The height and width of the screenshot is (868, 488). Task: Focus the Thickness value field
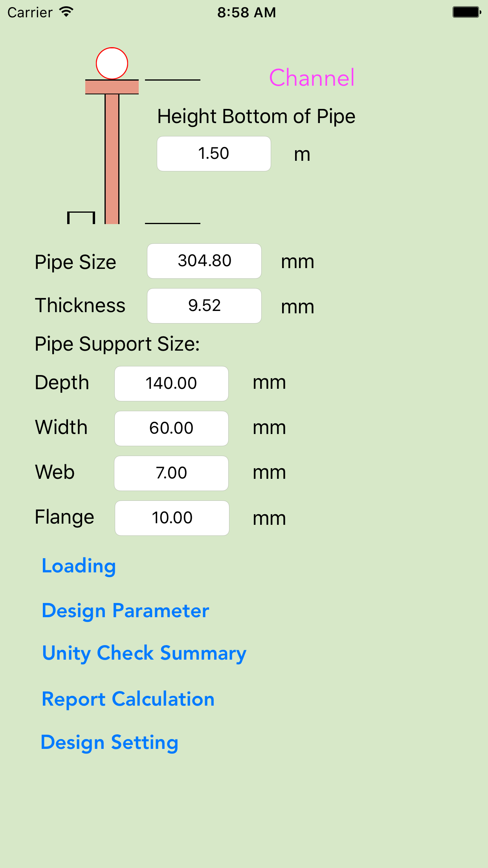[204, 306]
